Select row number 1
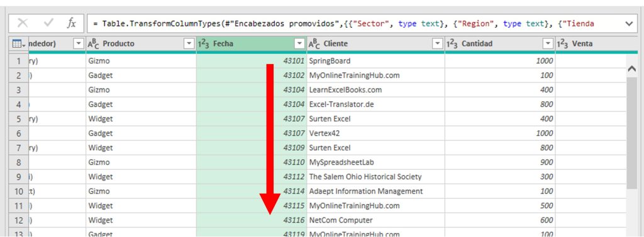 (18, 61)
